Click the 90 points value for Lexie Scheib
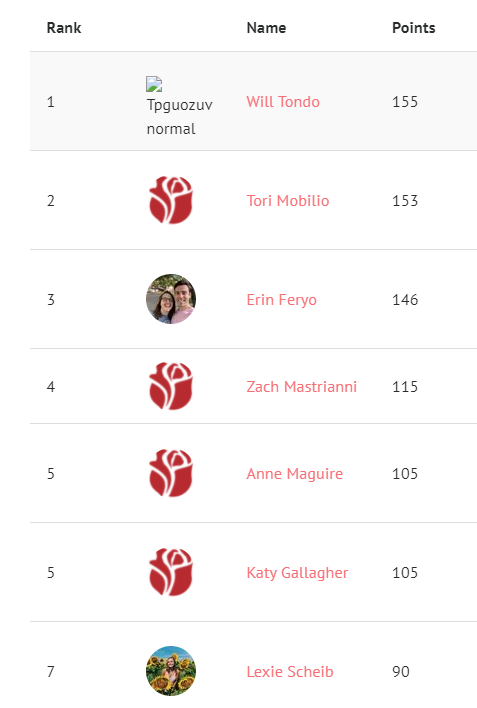 401,671
